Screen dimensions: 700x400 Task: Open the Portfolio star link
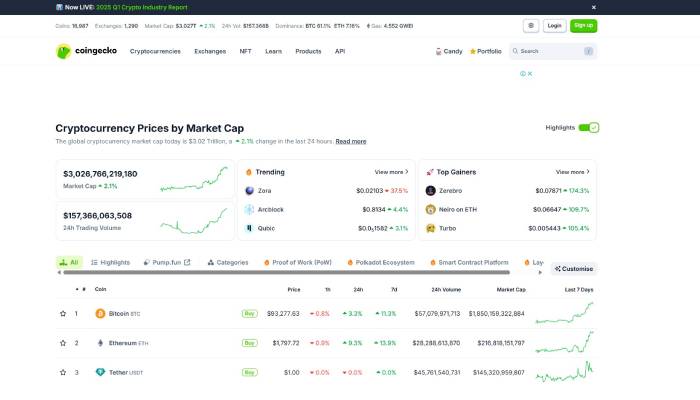(486, 51)
